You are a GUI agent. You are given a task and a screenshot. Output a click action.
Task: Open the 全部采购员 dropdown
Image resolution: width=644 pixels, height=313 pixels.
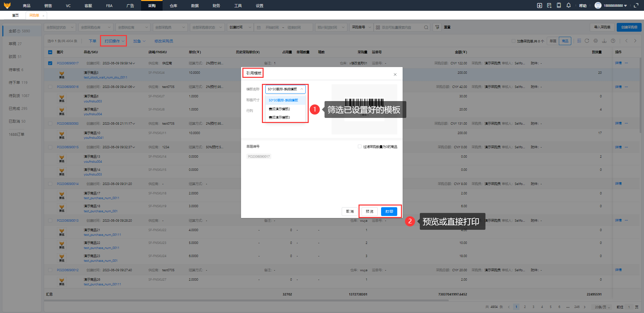pos(170,27)
